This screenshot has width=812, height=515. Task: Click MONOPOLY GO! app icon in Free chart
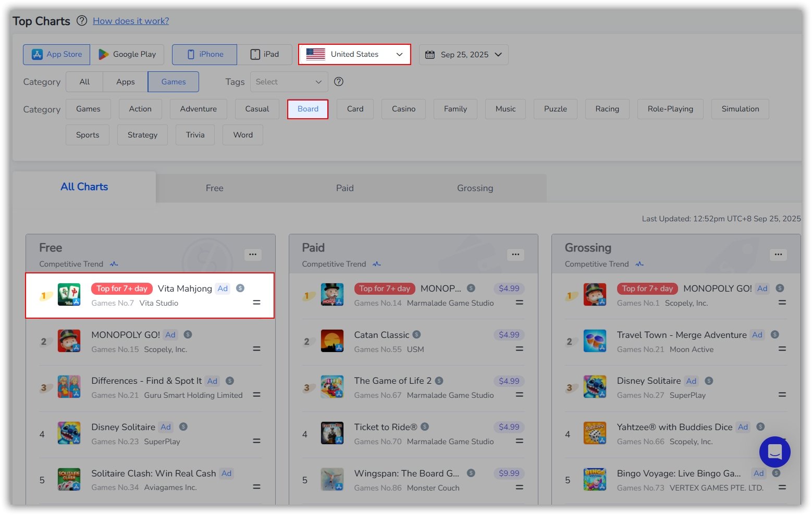tap(69, 341)
